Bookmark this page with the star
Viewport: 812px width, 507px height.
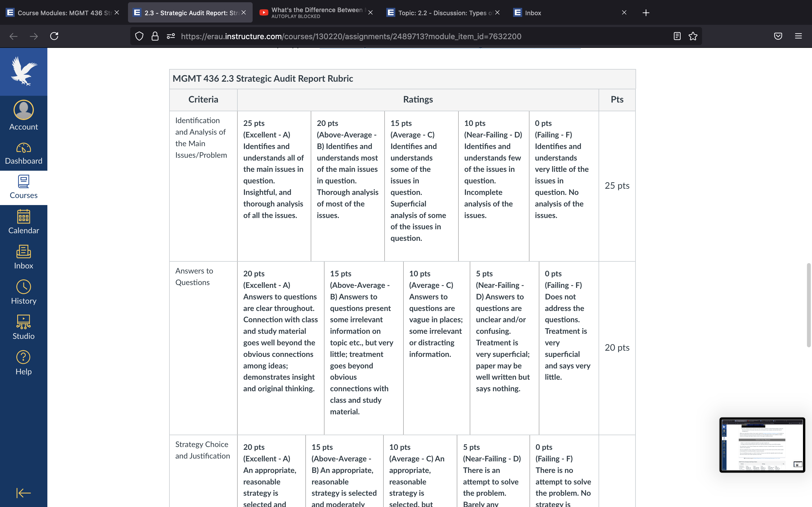(x=693, y=36)
